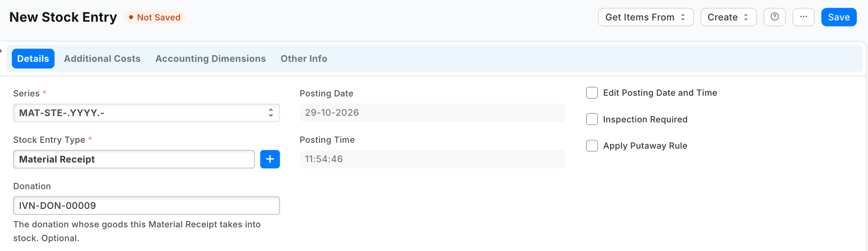
Task: Open the Series dropdown MAT-STE-.YYYY.-
Action: click(147, 113)
